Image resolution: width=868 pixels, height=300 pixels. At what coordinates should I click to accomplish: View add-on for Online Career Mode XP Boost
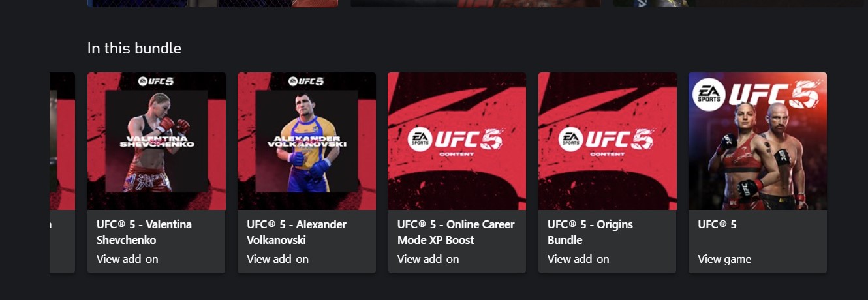[428, 259]
